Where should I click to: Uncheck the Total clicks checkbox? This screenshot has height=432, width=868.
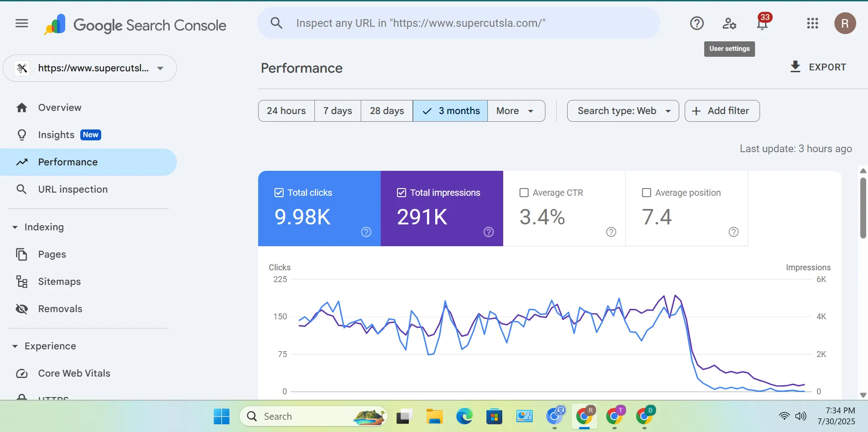(x=279, y=193)
